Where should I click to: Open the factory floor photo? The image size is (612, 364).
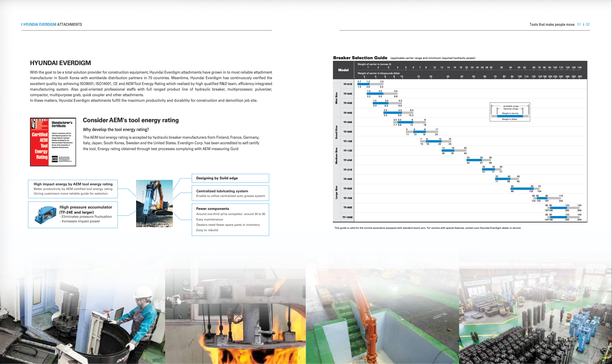tap(535, 316)
